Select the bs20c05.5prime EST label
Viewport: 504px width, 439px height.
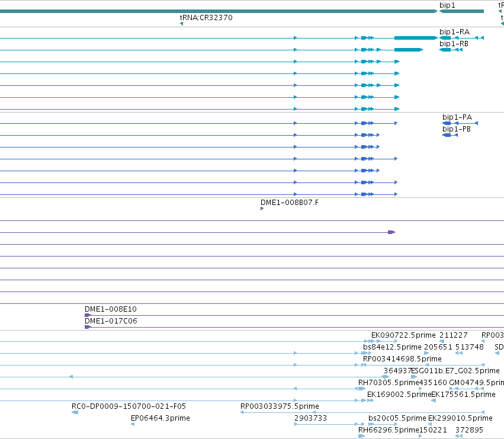[397, 418]
